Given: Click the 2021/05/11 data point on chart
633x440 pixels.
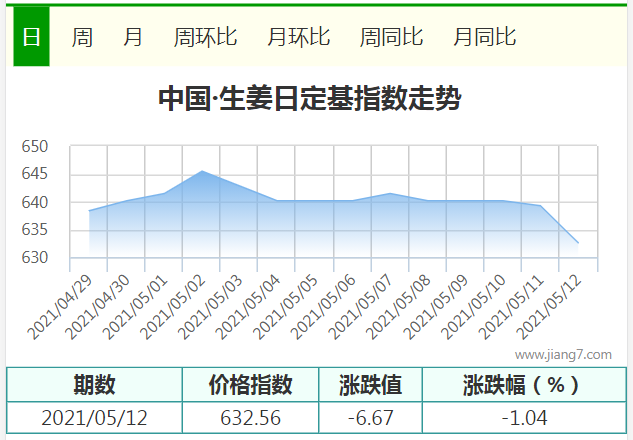Looking at the screenshot, I should tap(540, 205).
